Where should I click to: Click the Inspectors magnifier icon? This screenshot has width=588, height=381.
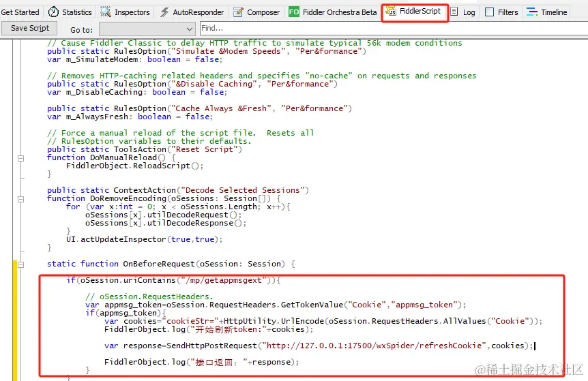coord(106,12)
